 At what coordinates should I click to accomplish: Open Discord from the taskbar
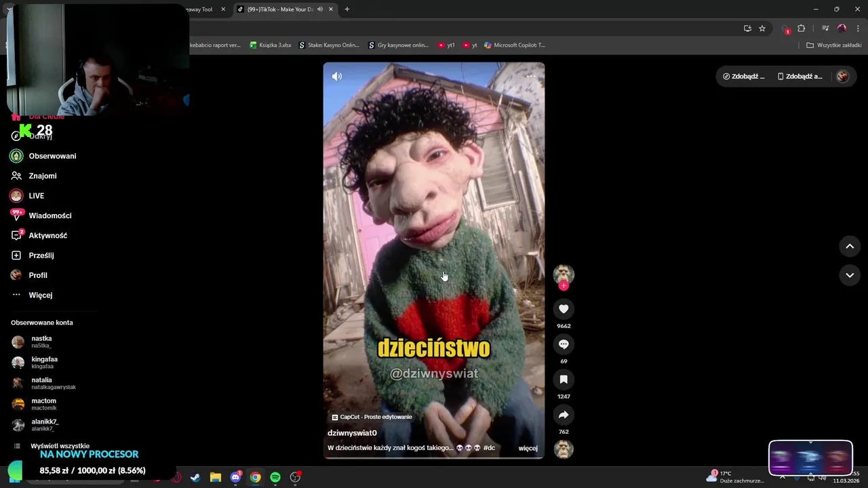click(x=235, y=477)
